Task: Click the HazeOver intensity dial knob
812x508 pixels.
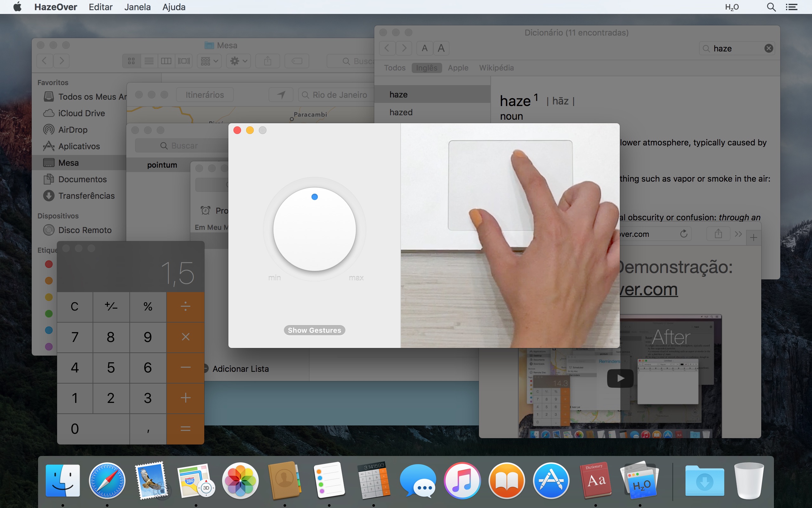Action: [x=314, y=229]
